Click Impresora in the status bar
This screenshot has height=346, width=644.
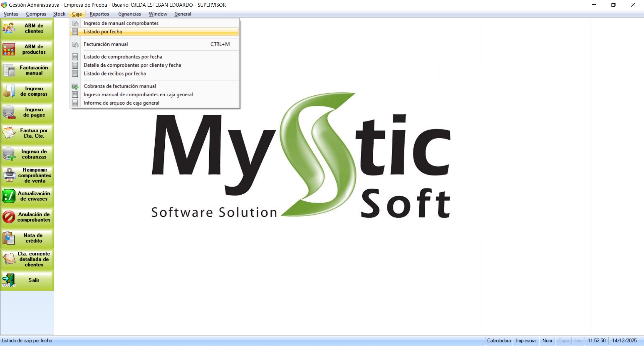[x=526, y=341]
